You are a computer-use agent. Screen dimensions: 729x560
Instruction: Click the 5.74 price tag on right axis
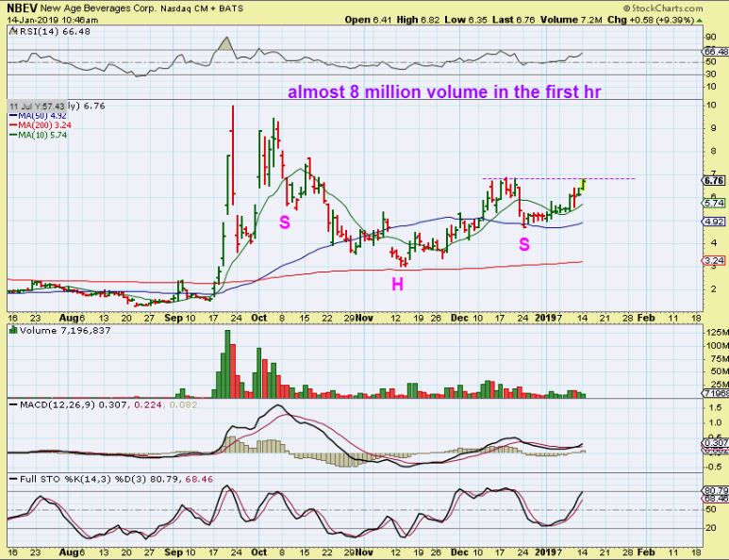click(715, 203)
